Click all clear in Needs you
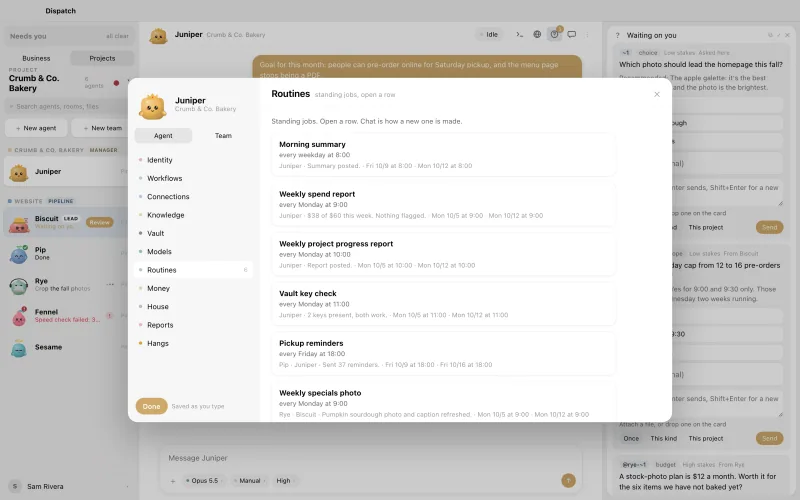 point(117,36)
